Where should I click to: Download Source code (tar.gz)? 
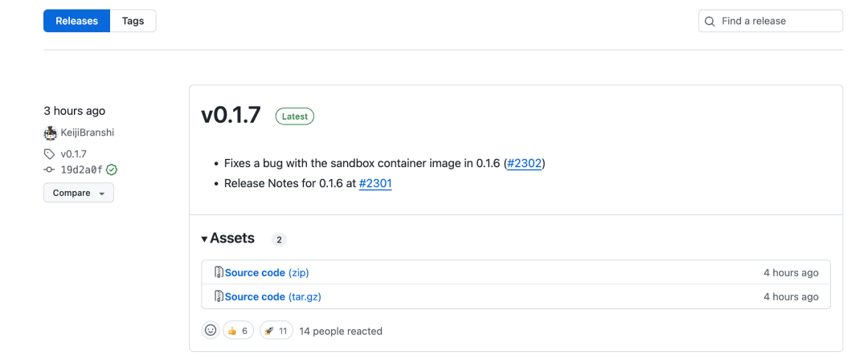273,296
